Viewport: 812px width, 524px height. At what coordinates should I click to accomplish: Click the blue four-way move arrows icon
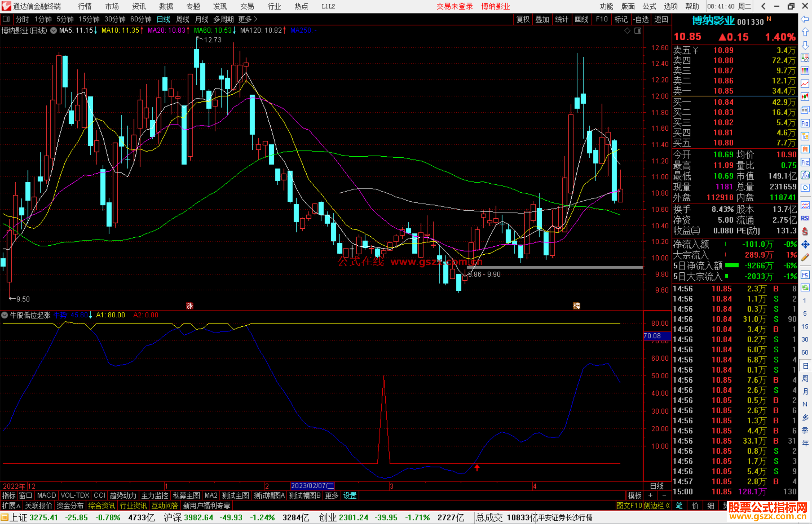(x=805, y=245)
